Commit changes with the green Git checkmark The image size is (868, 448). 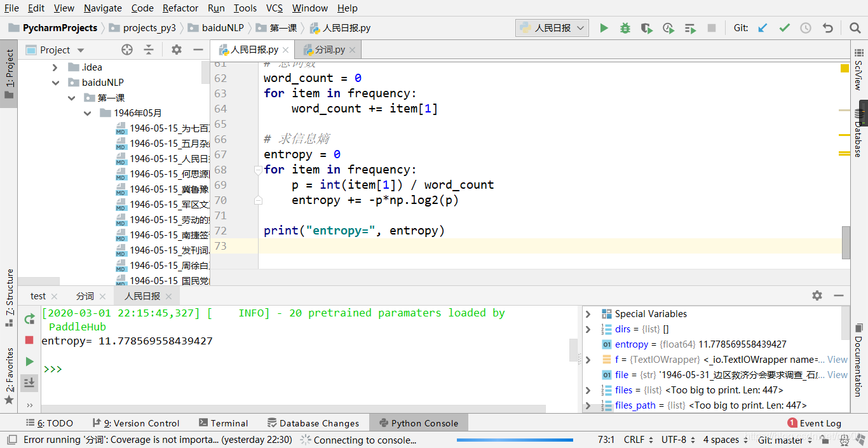point(785,28)
